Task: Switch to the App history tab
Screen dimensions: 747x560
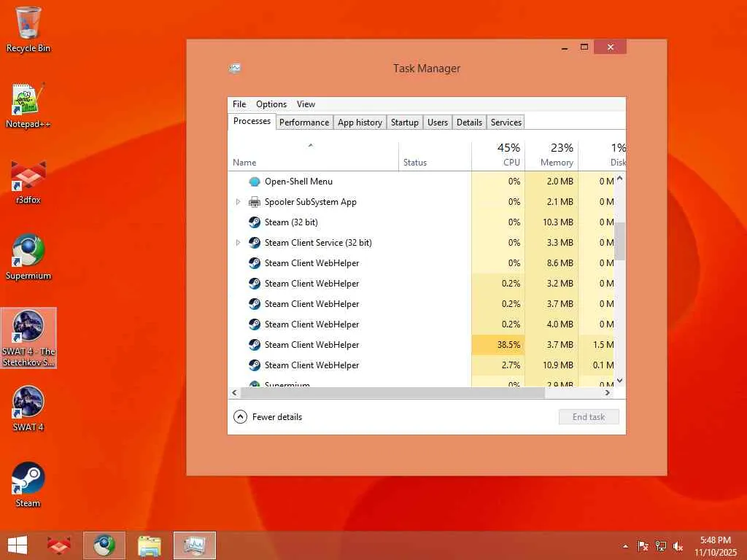Action: (360, 122)
